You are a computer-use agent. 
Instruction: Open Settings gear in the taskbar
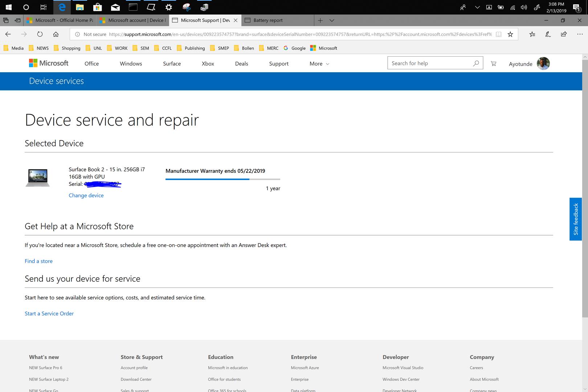(x=169, y=7)
